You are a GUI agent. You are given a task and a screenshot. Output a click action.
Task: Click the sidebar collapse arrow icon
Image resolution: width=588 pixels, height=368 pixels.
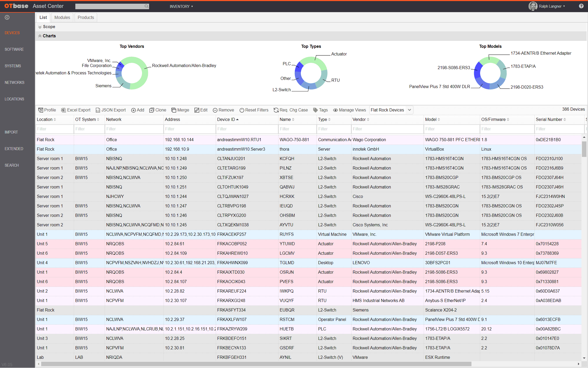[x=7, y=17]
